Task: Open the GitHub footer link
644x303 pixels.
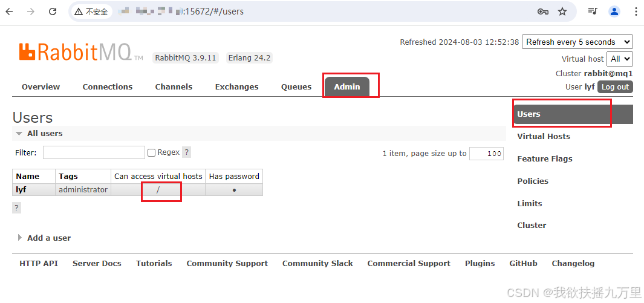Action: tap(523, 264)
